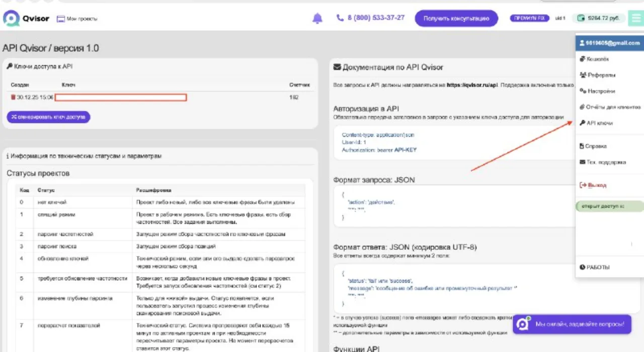Image resolution: width=644 pixels, height=352 pixels.
Task: Delete the API key created 30.12.25
Action: point(14,97)
